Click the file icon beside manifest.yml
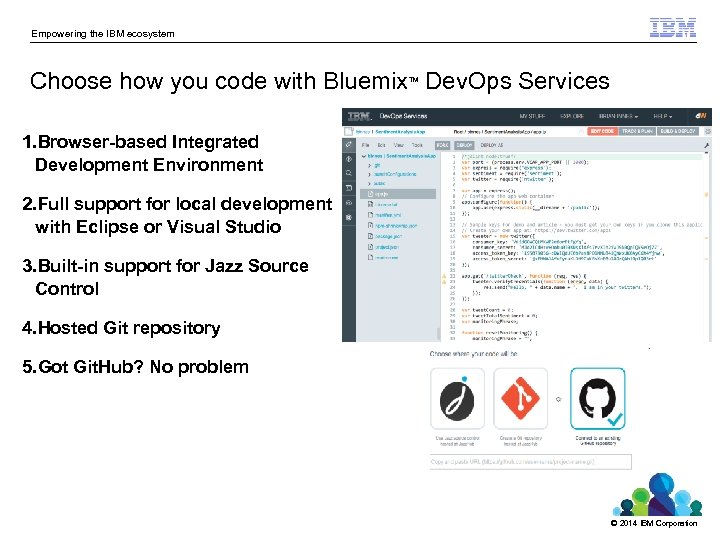This screenshot has height=540, width=720. coord(371,215)
